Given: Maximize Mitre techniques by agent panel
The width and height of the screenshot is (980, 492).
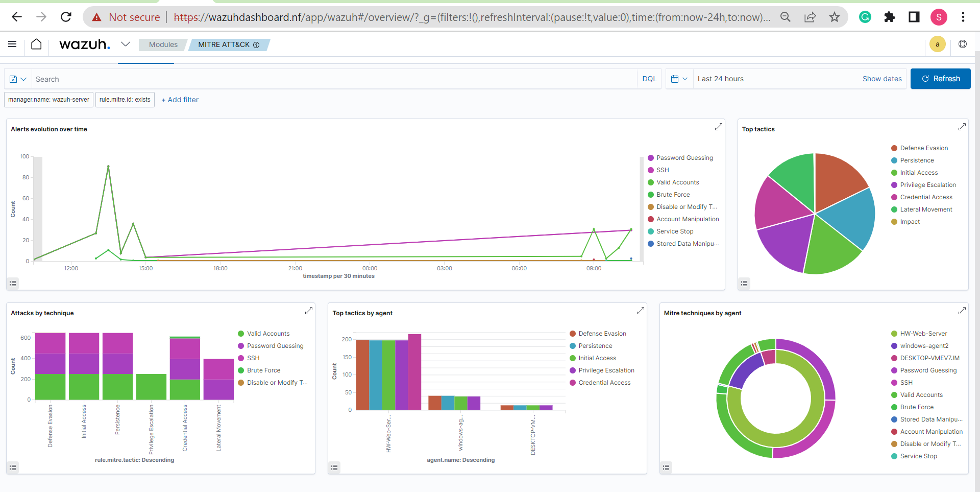Looking at the screenshot, I should 962,311.
